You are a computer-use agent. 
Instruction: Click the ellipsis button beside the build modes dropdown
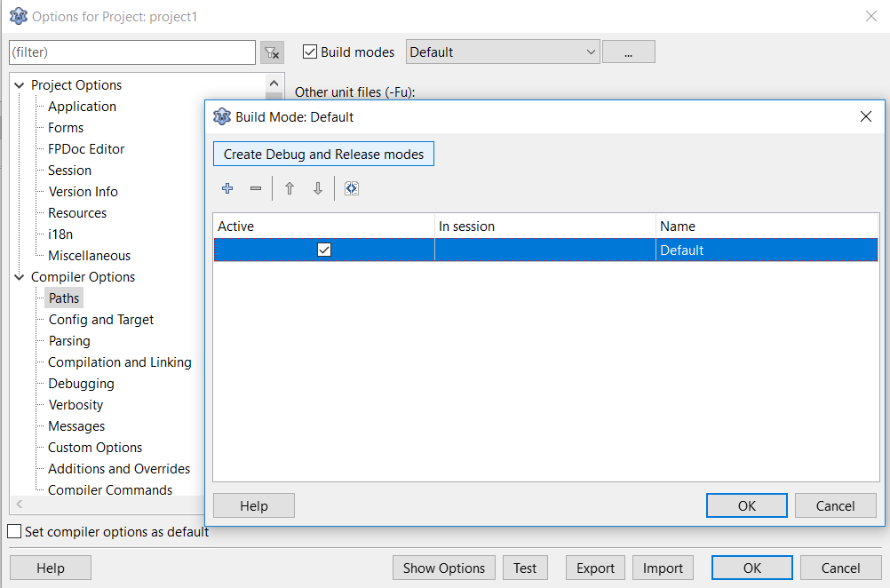point(628,52)
